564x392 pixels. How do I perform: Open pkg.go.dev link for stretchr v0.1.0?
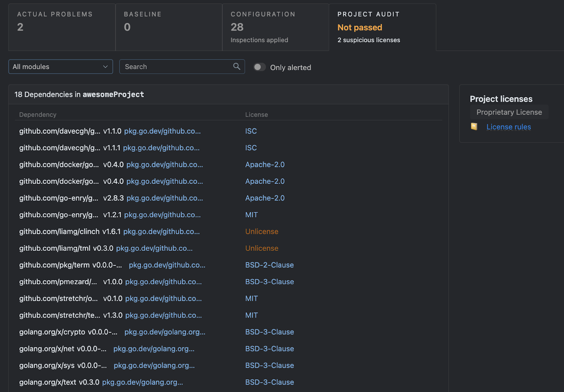164,298
